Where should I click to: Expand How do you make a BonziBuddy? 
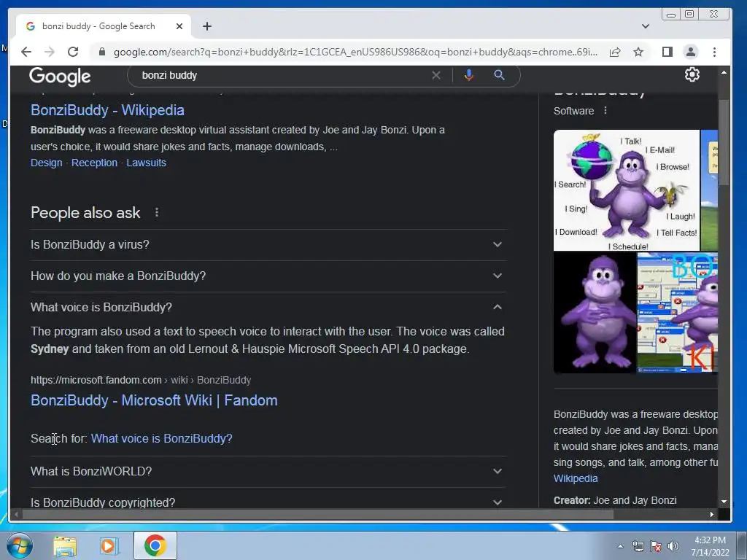click(268, 276)
